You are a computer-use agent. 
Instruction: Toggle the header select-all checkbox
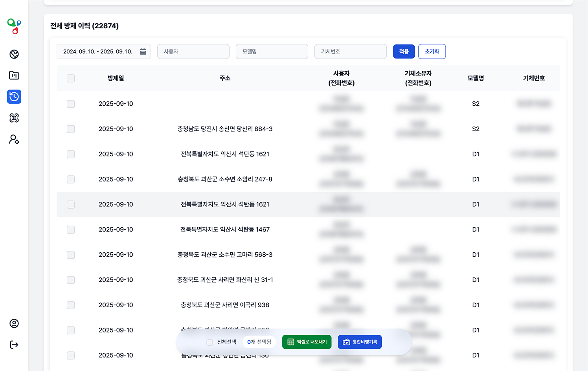[71, 78]
